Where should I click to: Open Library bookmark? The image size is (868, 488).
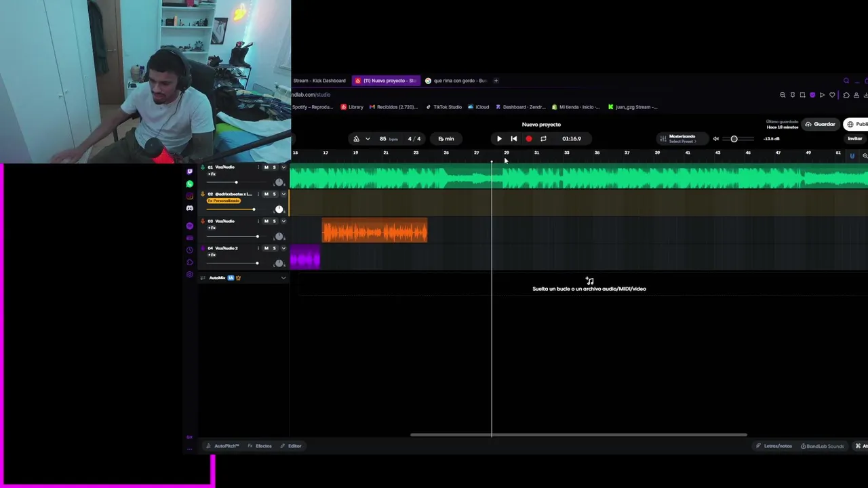click(352, 107)
